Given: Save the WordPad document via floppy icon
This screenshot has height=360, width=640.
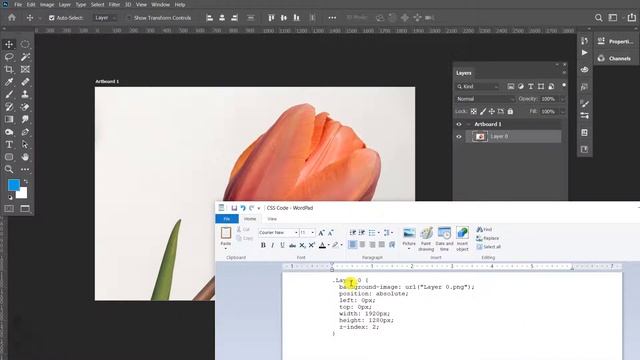Looking at the screenshot, I should pyautogui.click(x=234, y=208).
